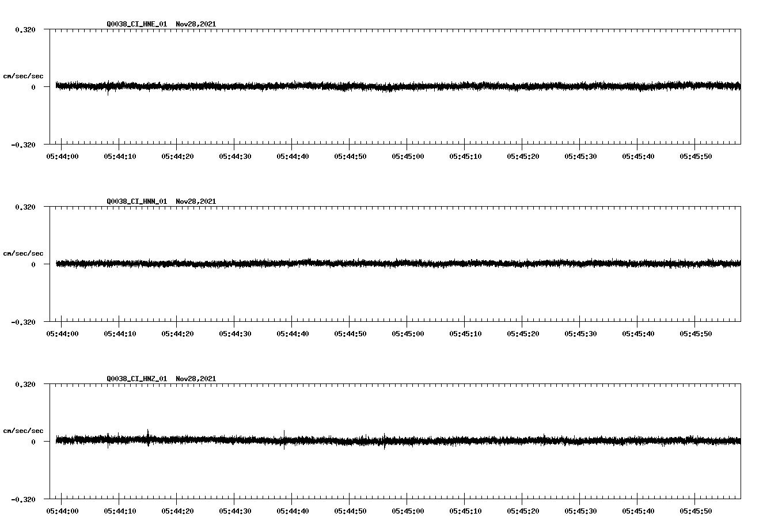The height and width of the screenshot is (532, 782).
Task: Pick 05:44:30 time label under HNZ plot
Action: [235, 511]
